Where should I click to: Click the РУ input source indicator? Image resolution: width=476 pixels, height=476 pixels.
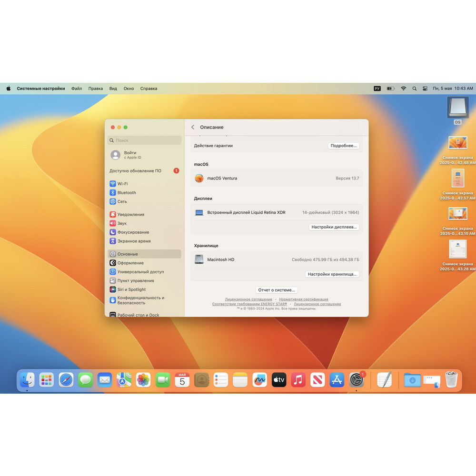click(x=377, y=89)
